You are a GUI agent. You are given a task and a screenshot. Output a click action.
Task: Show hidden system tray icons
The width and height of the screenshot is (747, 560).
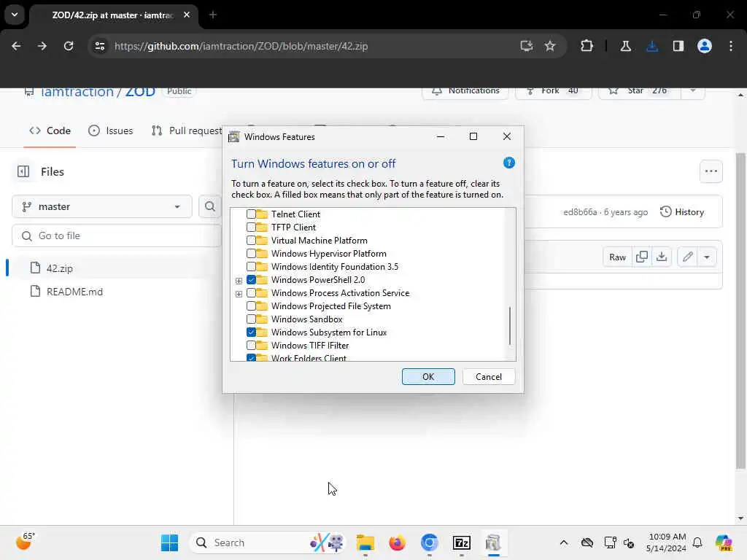pos(564,542)
